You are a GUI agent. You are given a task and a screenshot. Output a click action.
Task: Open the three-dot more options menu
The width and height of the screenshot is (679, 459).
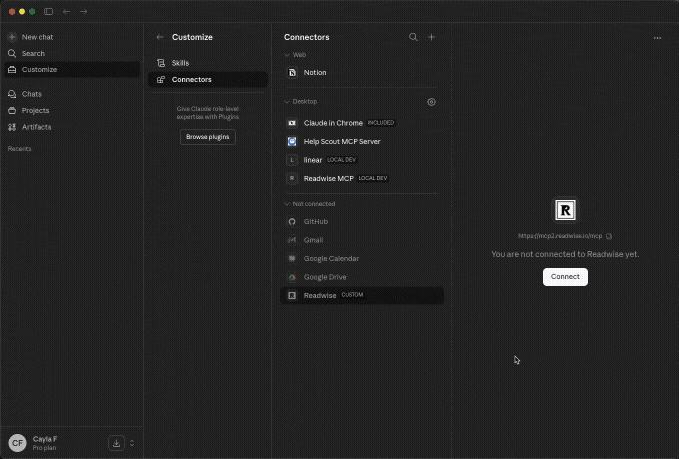pyautogui.click(x=657, y=37)
